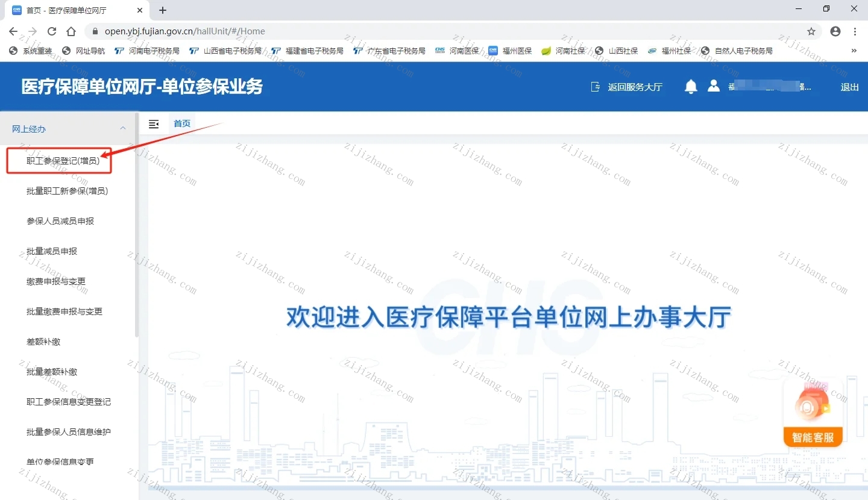Reload the page with refresh icon
The height and width of the screenshot is (500, 868).
coord(52,31)
